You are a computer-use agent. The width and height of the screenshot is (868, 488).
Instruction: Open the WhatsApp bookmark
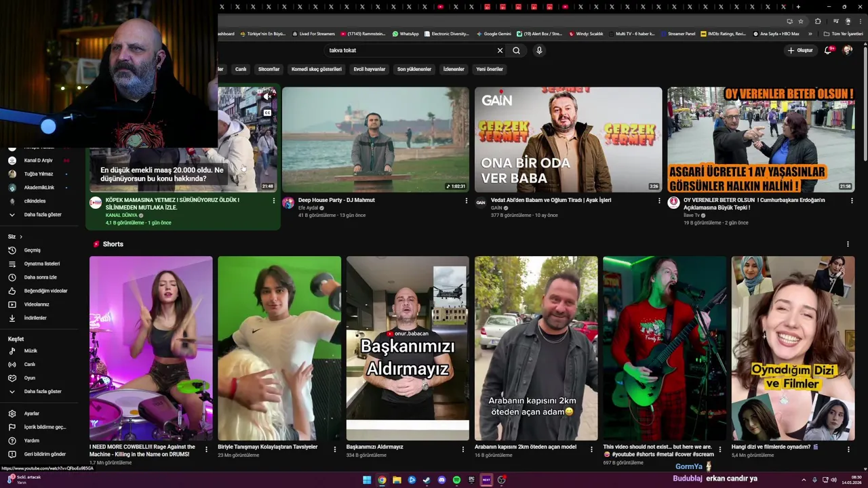(405, 33)
